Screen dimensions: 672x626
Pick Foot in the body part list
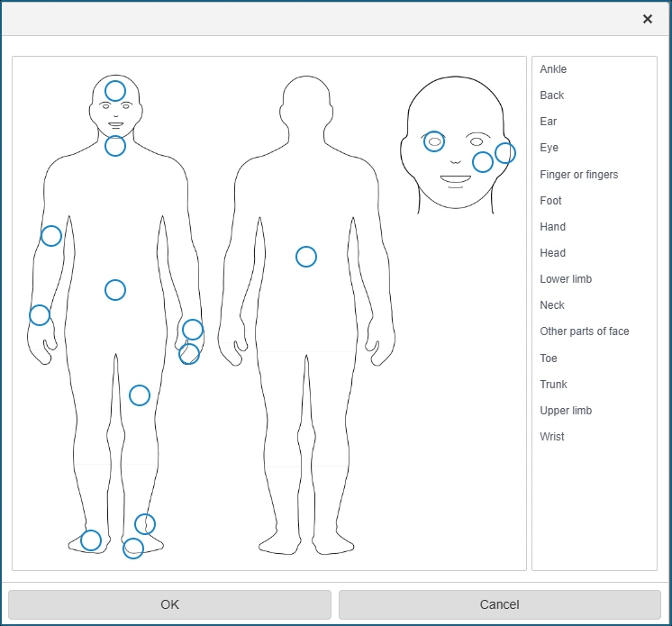tap(550, 201)
